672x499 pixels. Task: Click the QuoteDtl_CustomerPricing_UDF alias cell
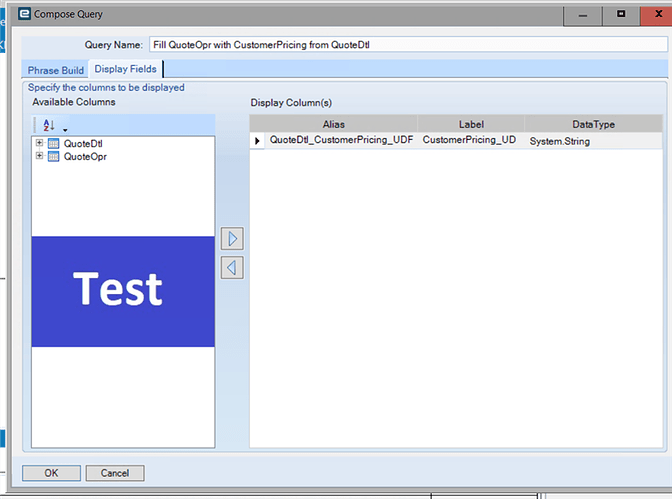(x=342, y=140)
